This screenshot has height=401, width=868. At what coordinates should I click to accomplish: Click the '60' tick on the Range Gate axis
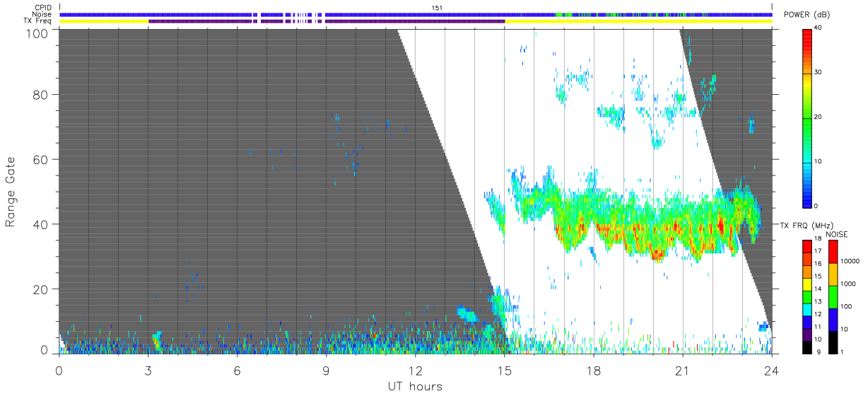(41, 160)
